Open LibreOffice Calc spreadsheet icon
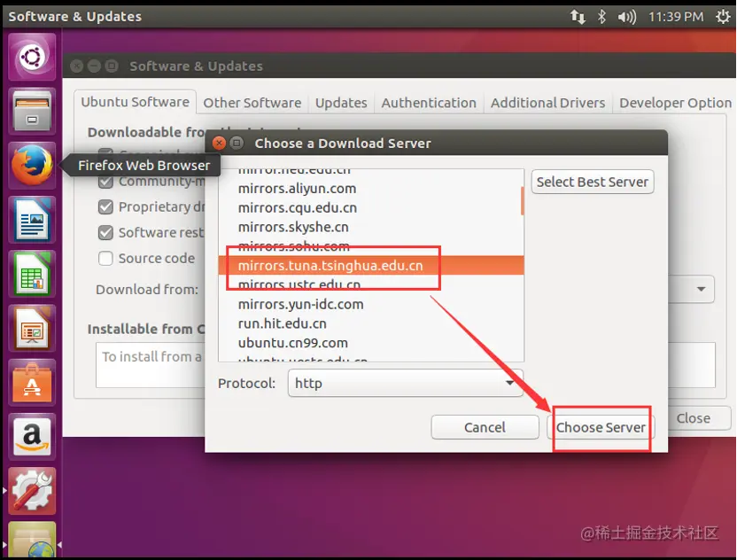Viewport: 737px width, 560px height. [32, 274]
